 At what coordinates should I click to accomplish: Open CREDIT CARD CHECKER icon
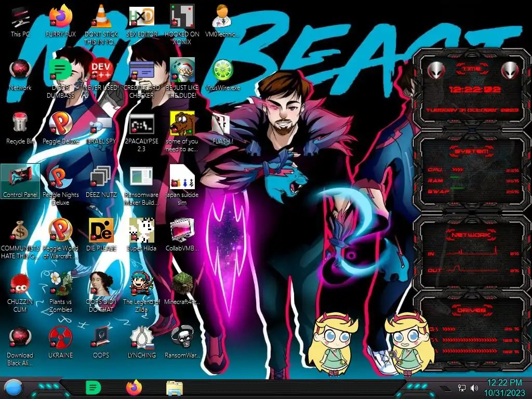coord(141,79)
